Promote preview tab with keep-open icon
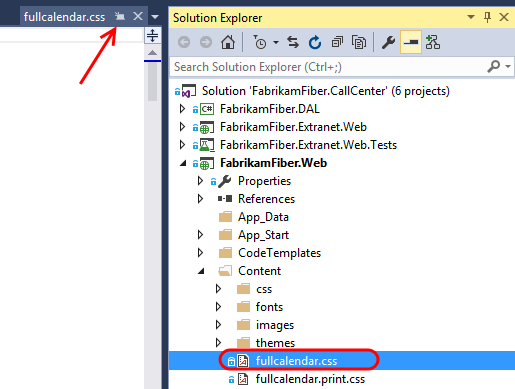 (x=120, y=16)
